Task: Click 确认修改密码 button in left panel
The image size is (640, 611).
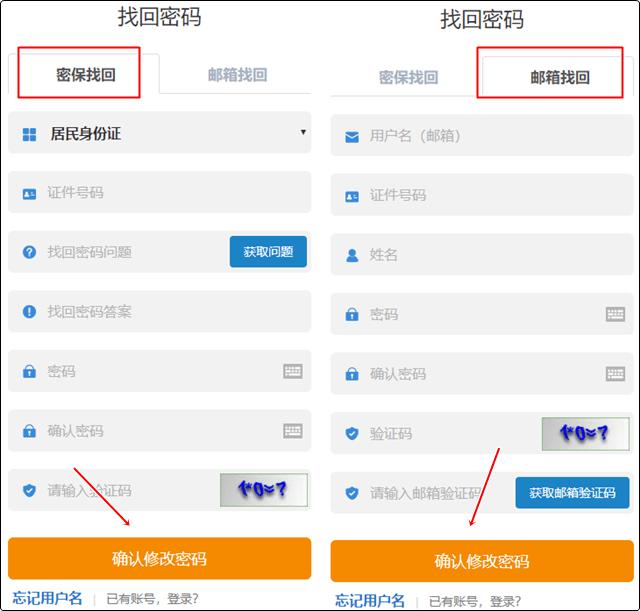Action: pos(160,558)
